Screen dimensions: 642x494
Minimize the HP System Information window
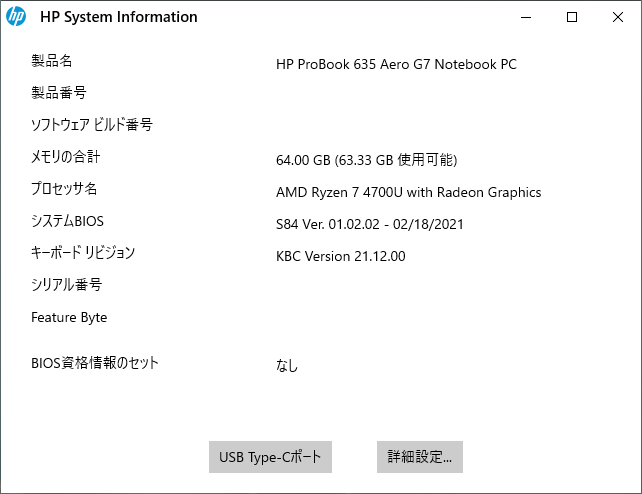coord(526,17)
